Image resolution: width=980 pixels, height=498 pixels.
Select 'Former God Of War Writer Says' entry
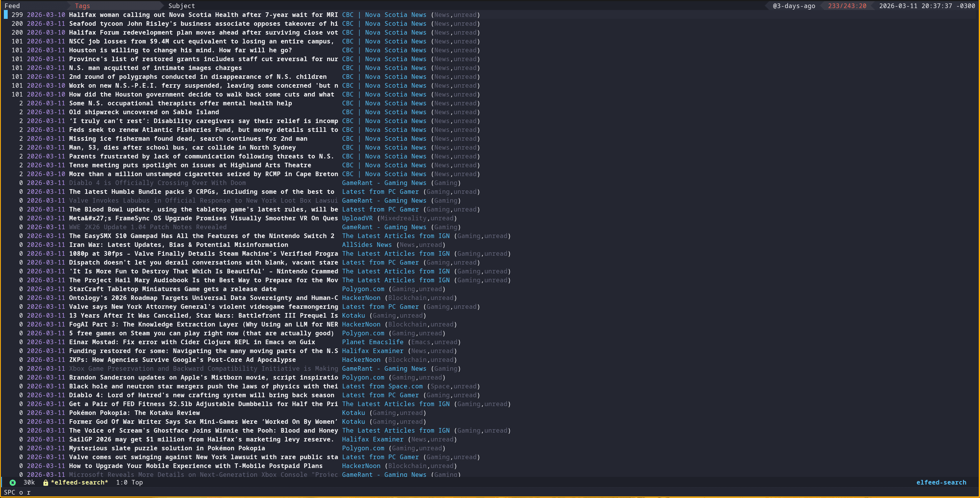pos(203,421)
